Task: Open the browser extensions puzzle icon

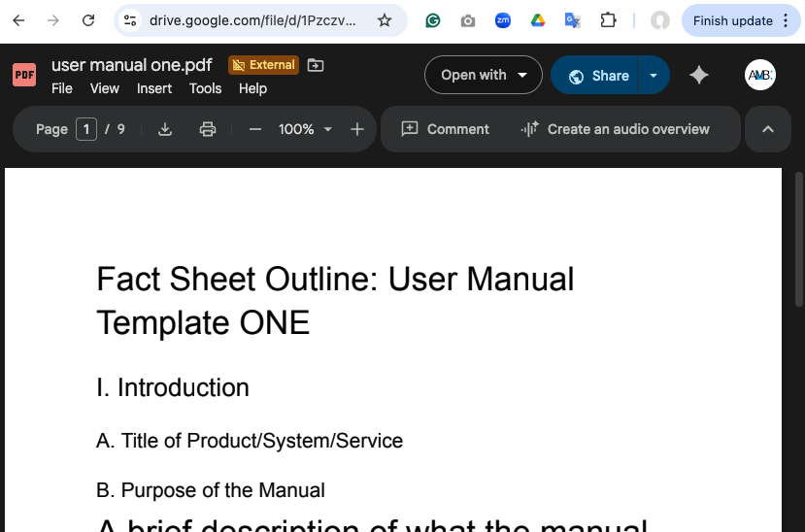Action: (609, 20)
